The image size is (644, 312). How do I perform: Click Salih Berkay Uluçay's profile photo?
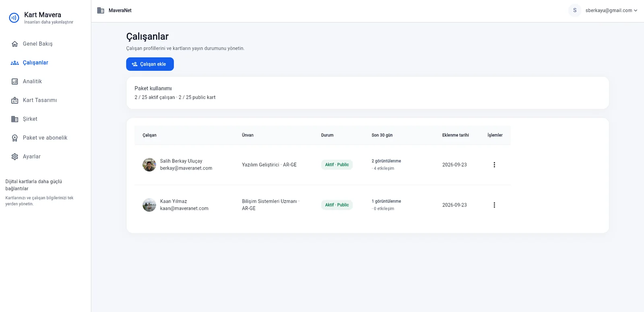coord(149,165)
